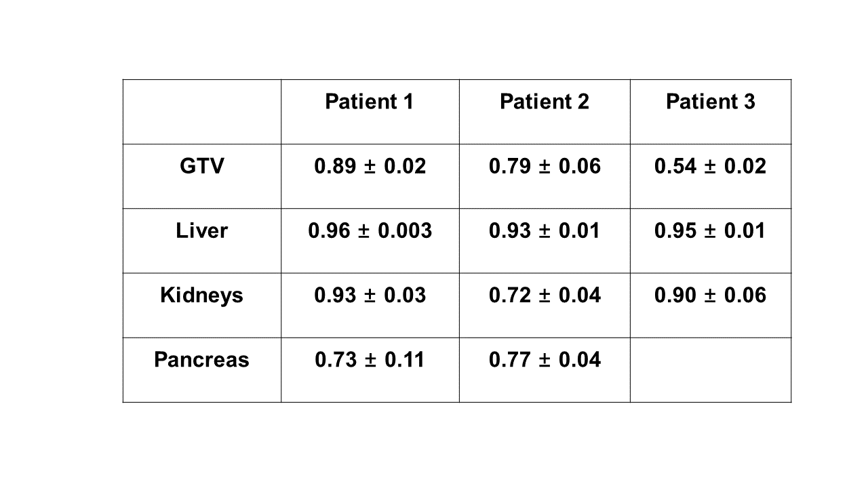Click the Patient 3 column header
The width and height of the screenshot is (868, 488).
[x=710, y=102]
